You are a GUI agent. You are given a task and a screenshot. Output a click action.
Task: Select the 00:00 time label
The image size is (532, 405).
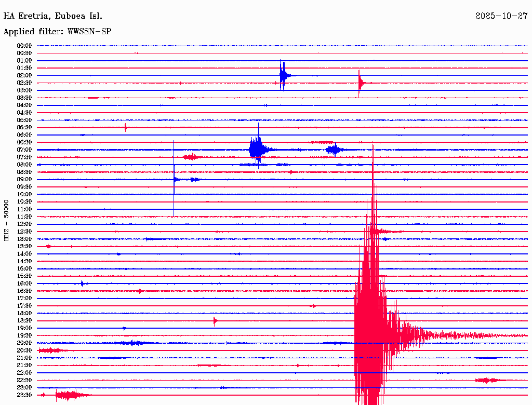click(x=24, y=46)
